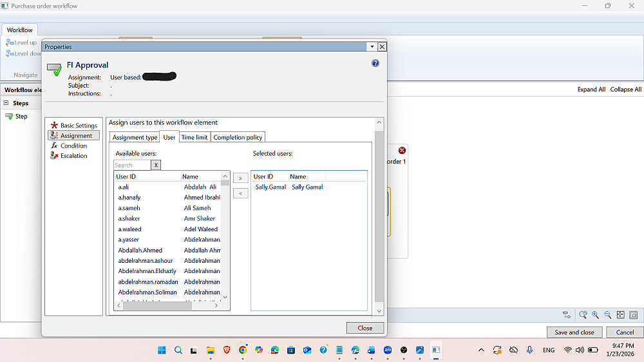Click the zoom to selection magnifier icon
The width and height of the screenshot is (644, 362).
click(x=583, y=315)
